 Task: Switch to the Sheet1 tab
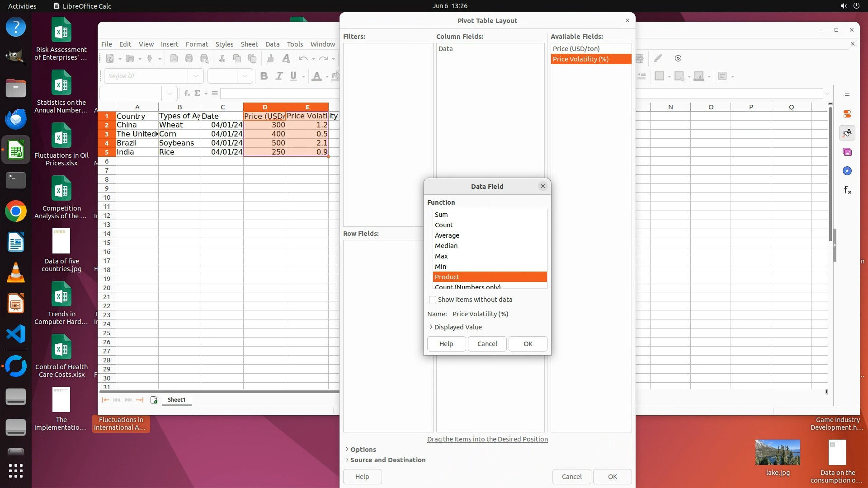176,400
